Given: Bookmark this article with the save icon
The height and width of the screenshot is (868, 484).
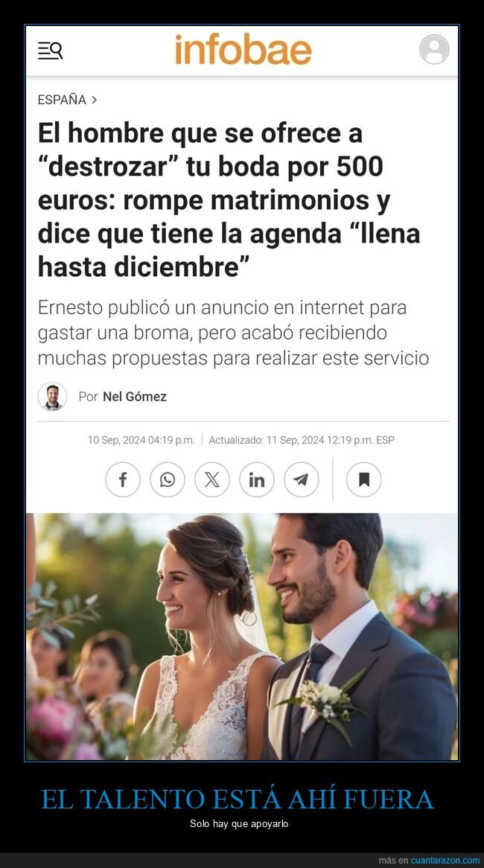Looking at the screenshot, I should [364, 479].
